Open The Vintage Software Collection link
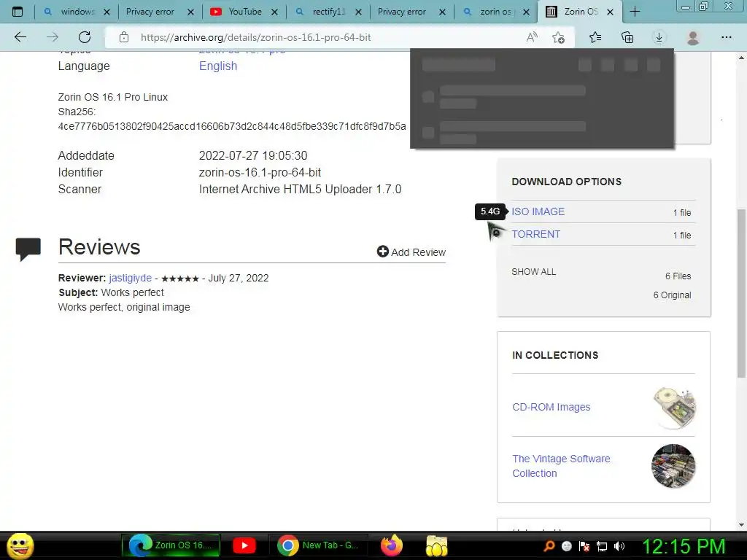The width and height of the screenshot is (747, 560). (561, 466)
